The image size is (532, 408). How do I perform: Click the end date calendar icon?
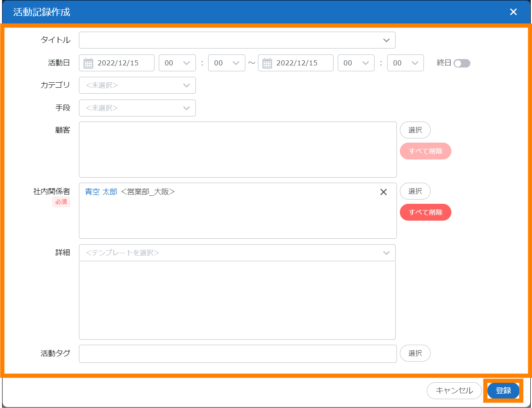tap(267, 63)
